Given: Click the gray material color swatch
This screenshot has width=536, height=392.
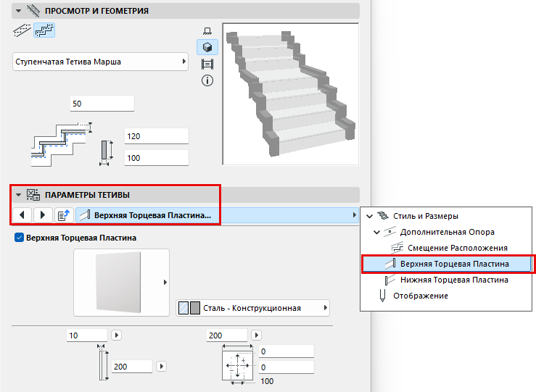Looking at the screenshot, I should pyautogui.click(x=195, y=308).
